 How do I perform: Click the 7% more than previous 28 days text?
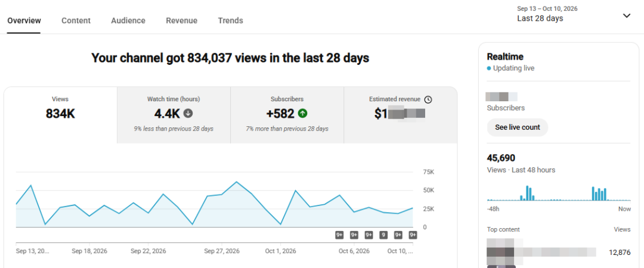point(287,129)
